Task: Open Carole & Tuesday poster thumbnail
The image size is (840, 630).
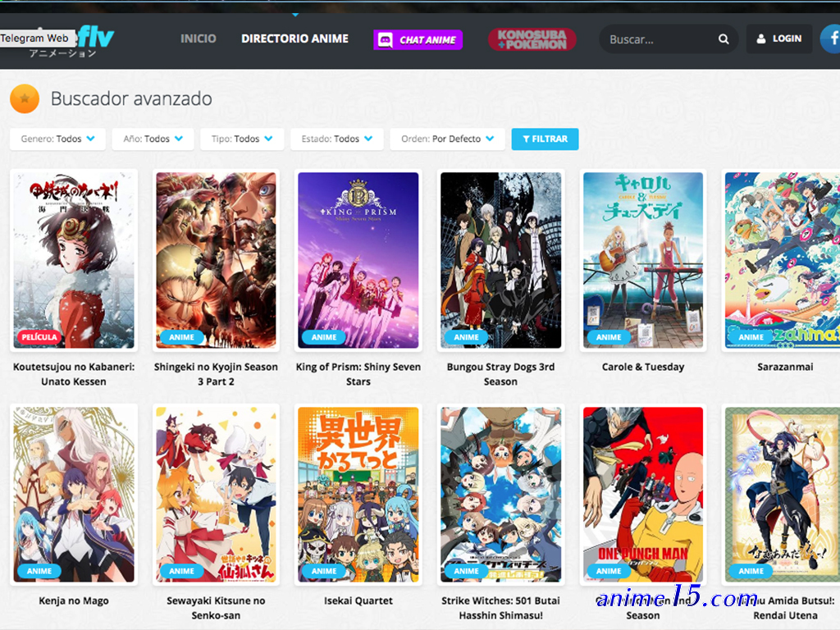Action: [643, 260]
